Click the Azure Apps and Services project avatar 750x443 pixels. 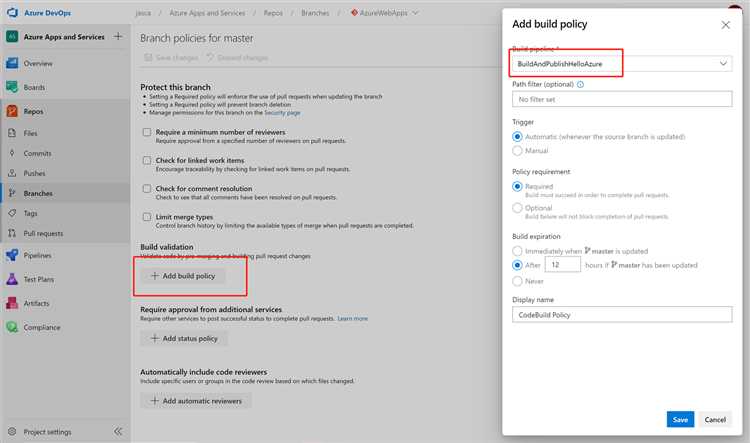tap(12, 36)
